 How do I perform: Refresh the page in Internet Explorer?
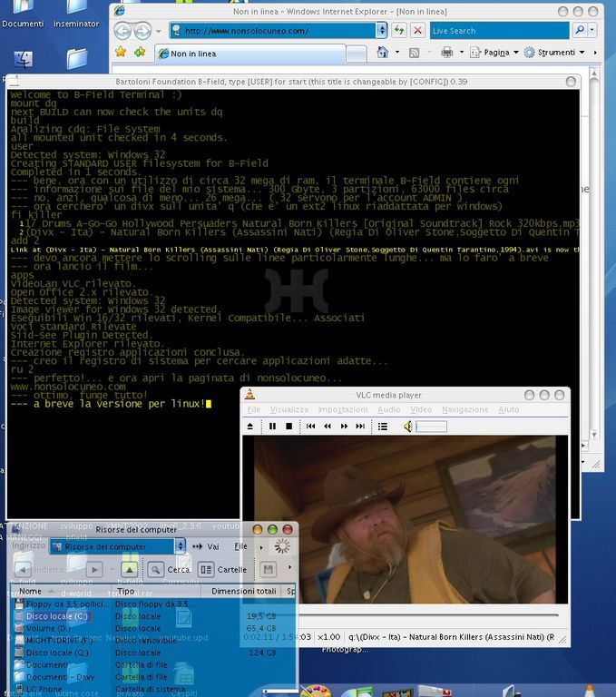tap(398, 30)
